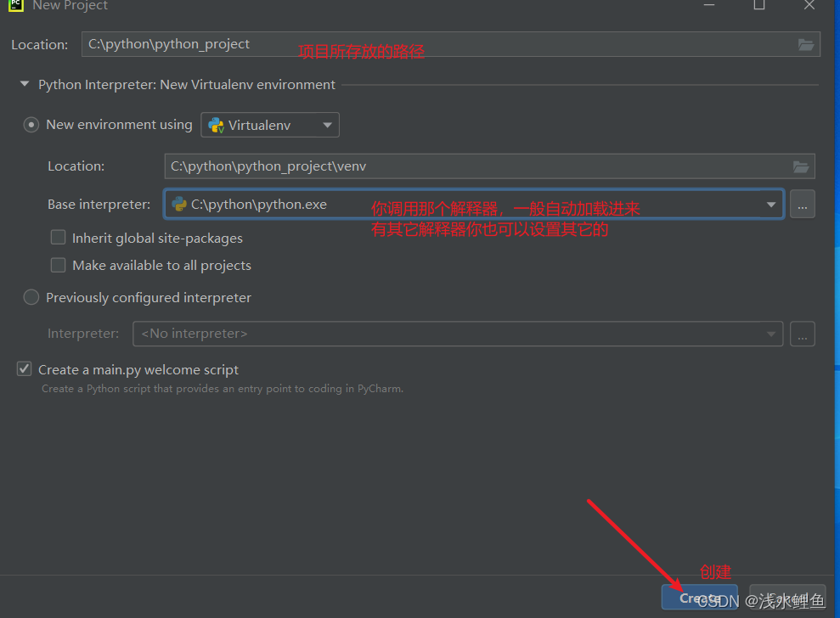Expand the Base interpreter dropdown arrow
The width and height of the screenshot is (840, 618).
pos(771,204)
